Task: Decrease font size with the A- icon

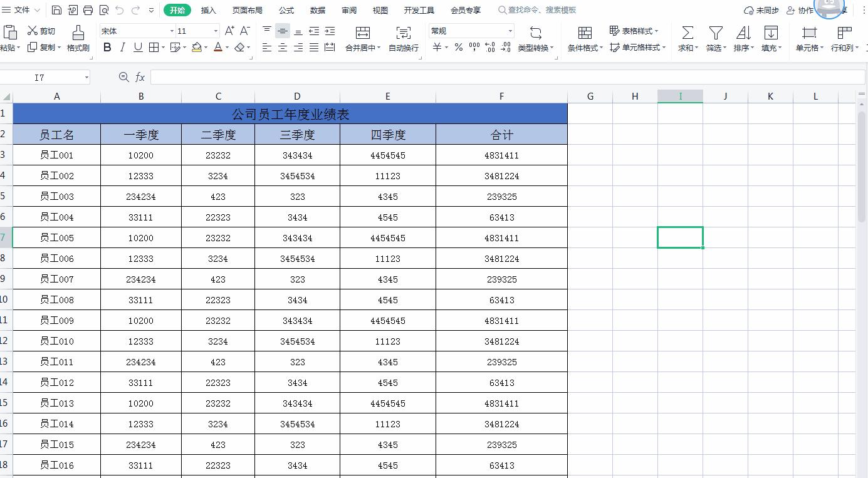Action: coord(245,31)
